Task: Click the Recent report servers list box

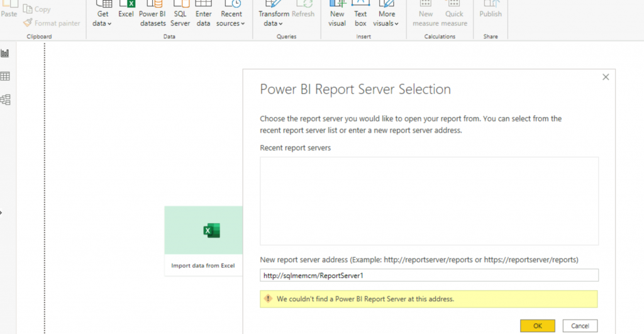Action: [429, 201]
